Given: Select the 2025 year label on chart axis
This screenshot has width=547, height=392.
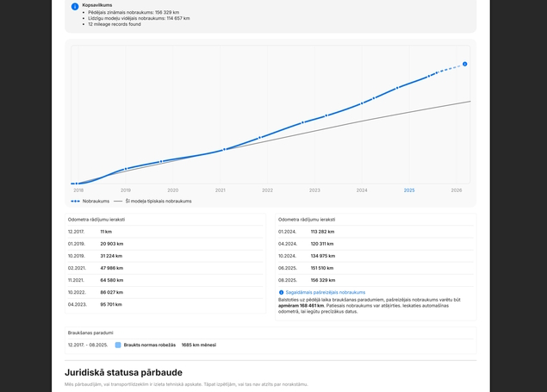Looking at the screenshot, I should coord(409,190).
